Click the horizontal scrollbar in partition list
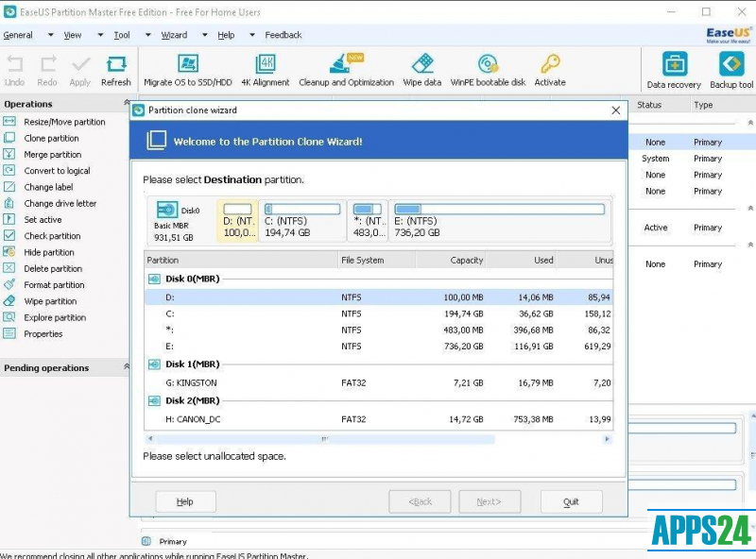 point(325,439)
